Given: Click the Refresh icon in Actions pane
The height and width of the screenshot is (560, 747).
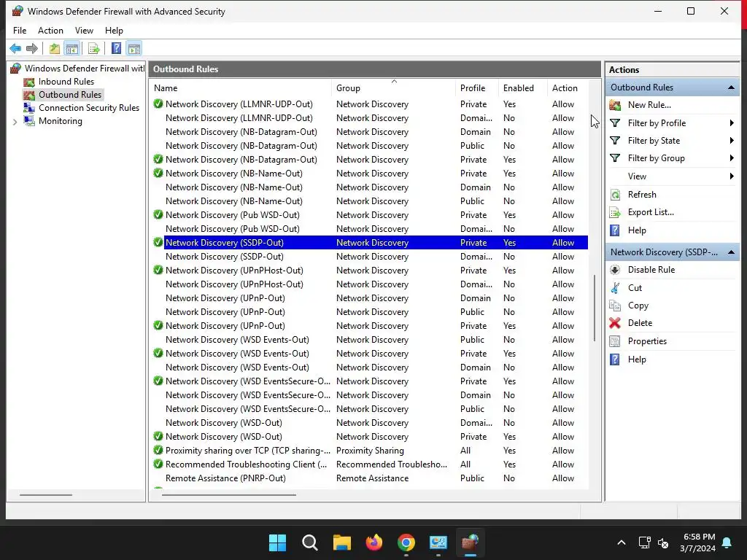Looking at the screenshot, I should [x=615, y=194].
